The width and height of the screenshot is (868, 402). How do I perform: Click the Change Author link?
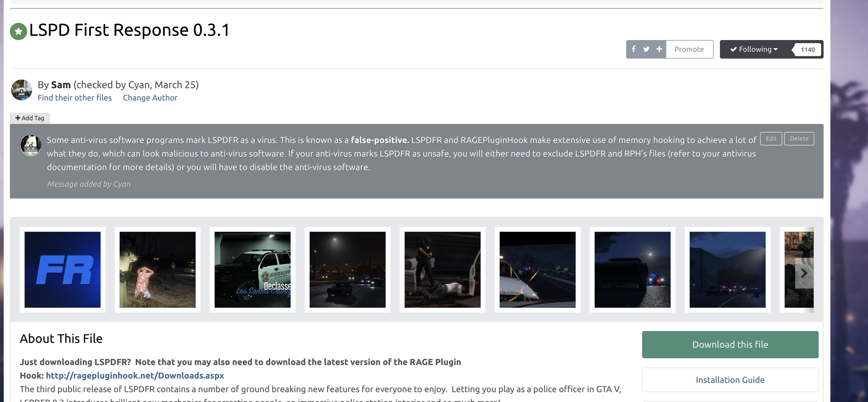150,98
